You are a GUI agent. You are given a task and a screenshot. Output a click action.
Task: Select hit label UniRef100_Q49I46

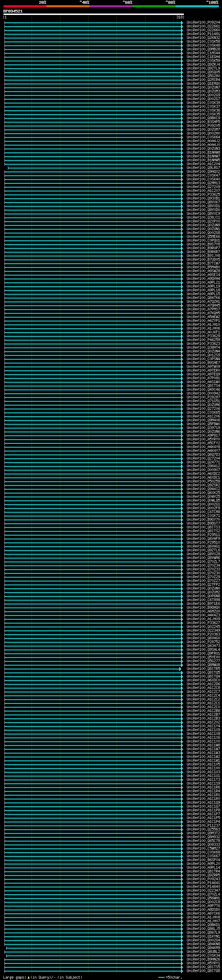point(203,390)
